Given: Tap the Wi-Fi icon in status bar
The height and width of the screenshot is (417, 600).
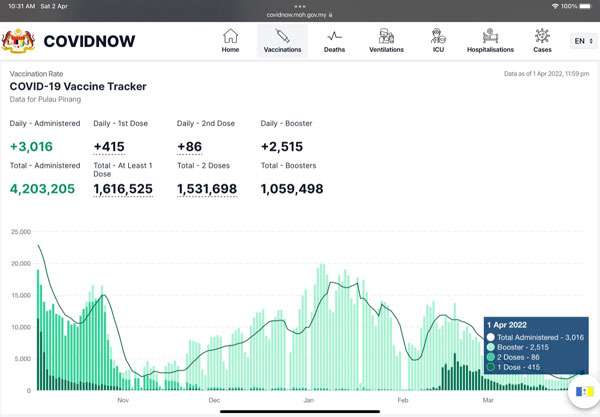Looking at the screenshot, I should tap(555, 6).
